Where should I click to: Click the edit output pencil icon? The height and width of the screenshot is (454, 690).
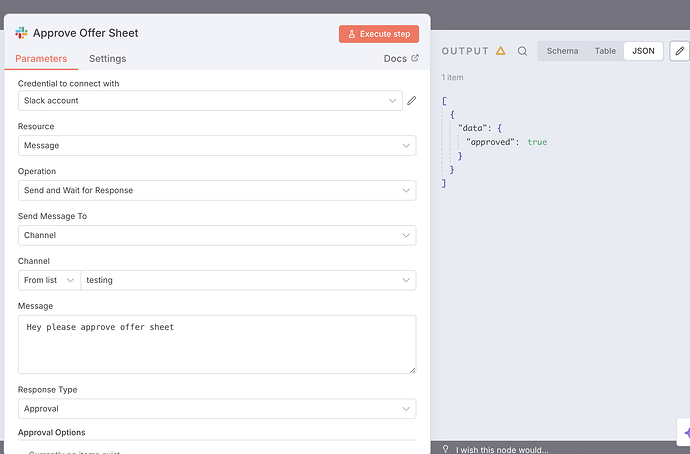pyautogui.click(x=681, y=51)
